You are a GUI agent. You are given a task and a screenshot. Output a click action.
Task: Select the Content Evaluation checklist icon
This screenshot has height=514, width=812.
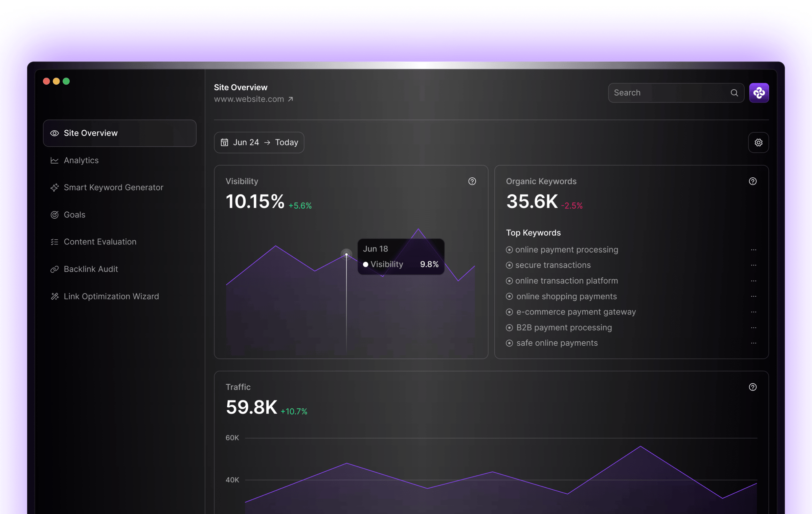55,241
